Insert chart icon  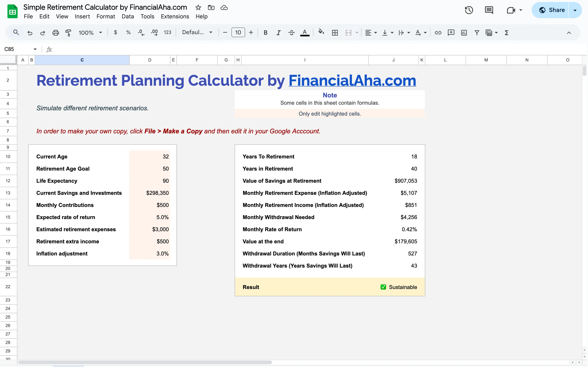pos(464,33)
